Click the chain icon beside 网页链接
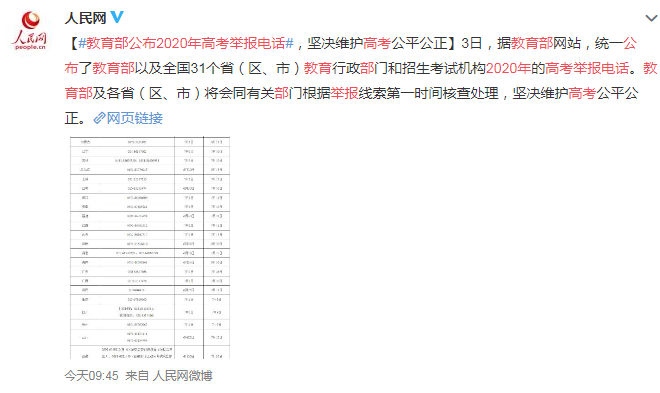The image size is (660, 393). 99,118
